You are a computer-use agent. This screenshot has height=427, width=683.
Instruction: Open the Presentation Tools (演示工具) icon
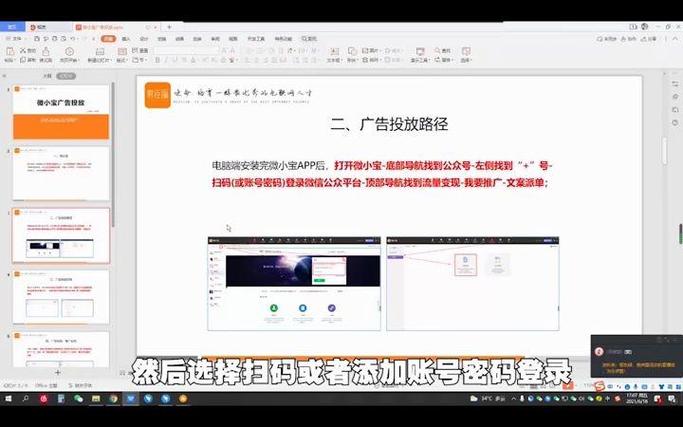click(x=420, y=51)
